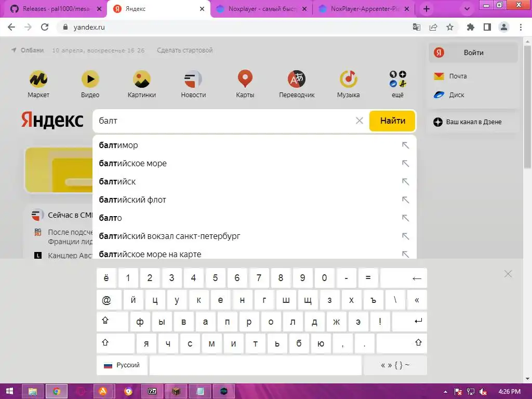The height and width of the screenshot is (399, 532).
Task: Open the Chrome three-dot menu
Action: coord(521,27)
